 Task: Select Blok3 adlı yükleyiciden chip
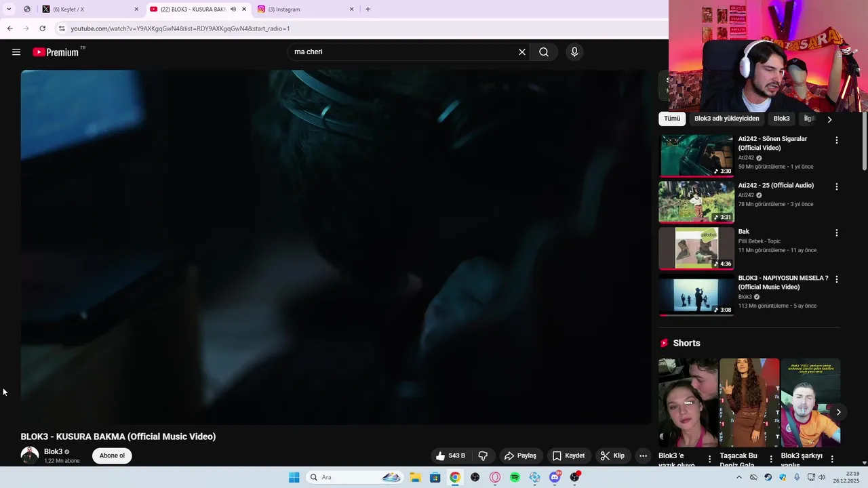pyautogui.click(x=727, y=119)
